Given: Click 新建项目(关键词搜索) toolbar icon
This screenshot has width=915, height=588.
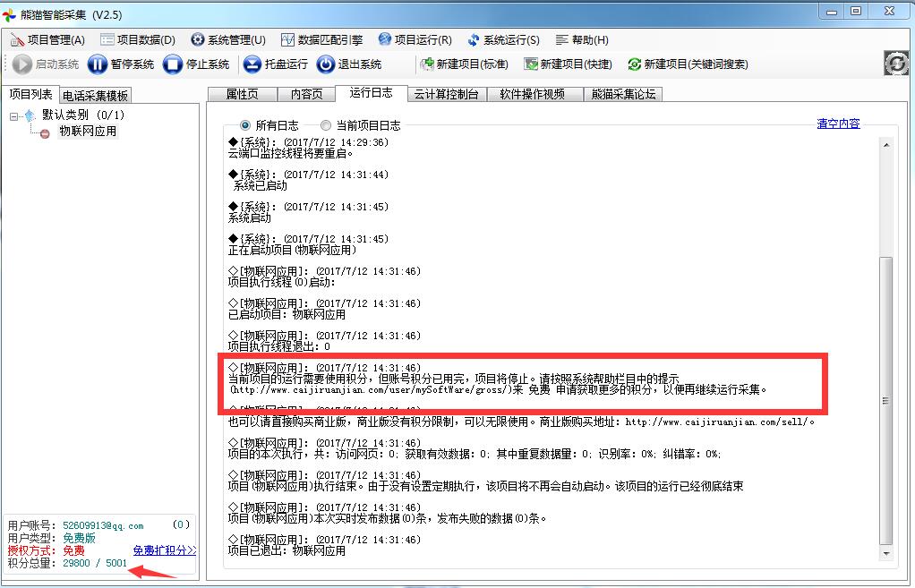Looking at the screenshot, I should click(x=635, y=64).
